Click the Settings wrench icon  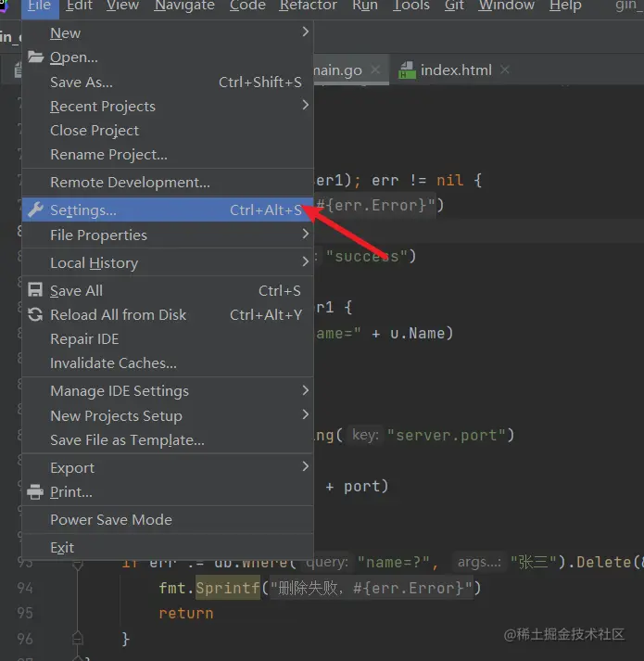point(35,210)
